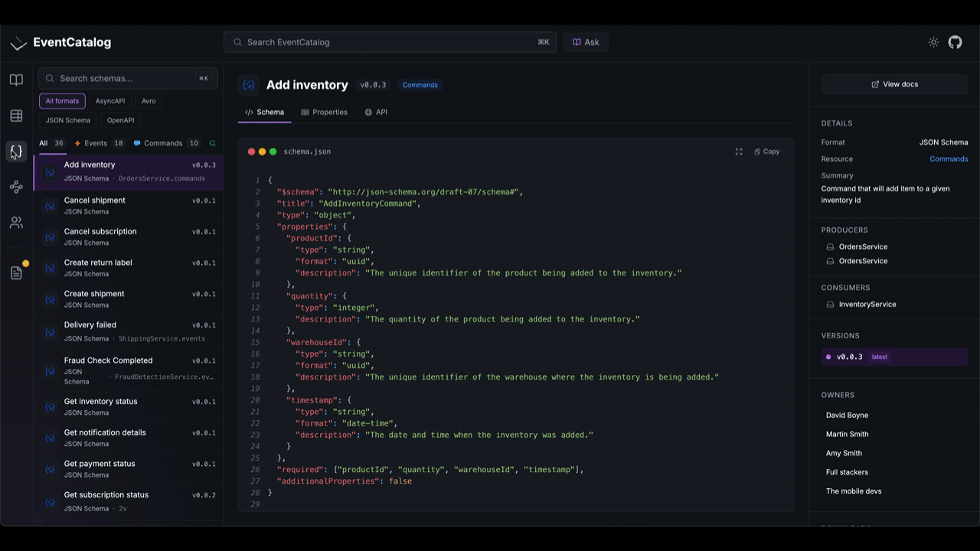
Task: Click the Ask button
Action: pos(586,42)
